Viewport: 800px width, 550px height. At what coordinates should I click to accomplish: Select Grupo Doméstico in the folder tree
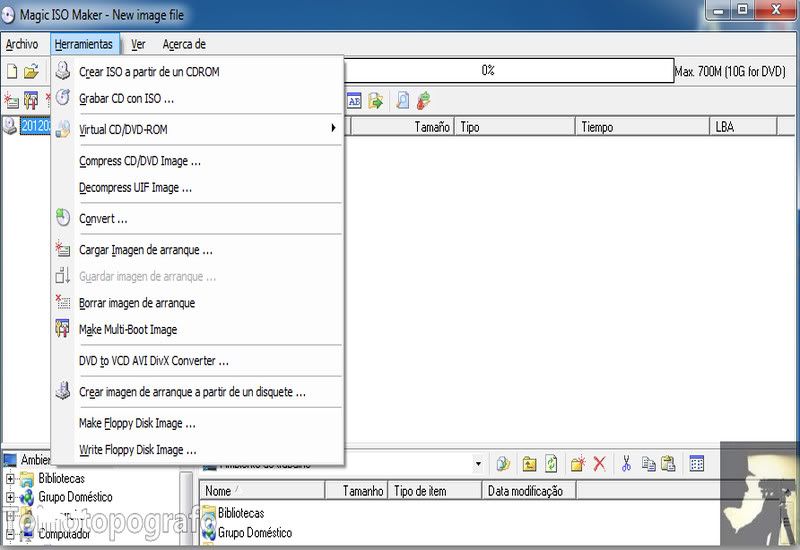click(75, 497)
